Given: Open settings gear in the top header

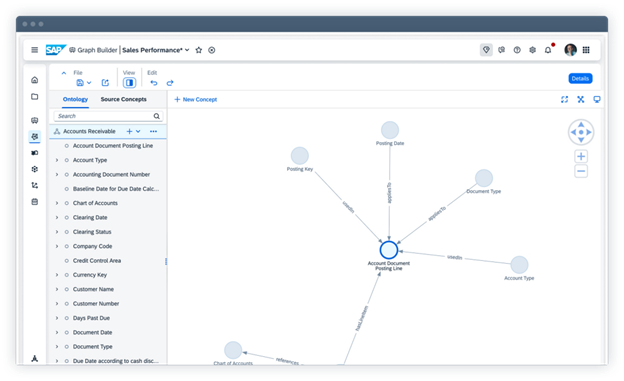Looking at the screenshot, I should point(532,50).
